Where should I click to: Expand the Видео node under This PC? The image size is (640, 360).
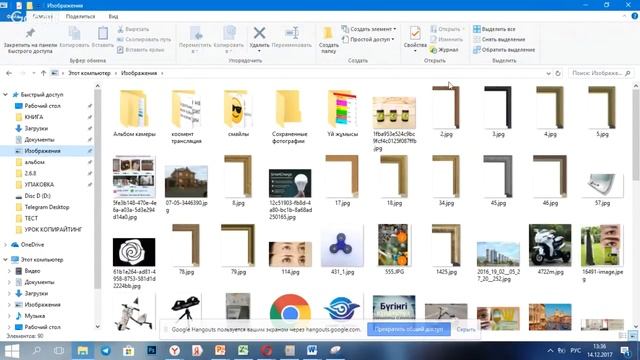[x=9, y=271]
